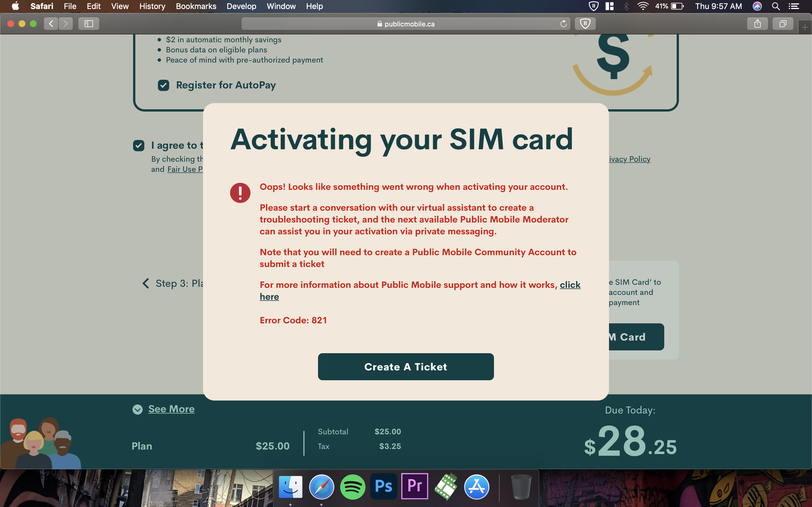Click the 'click here' support link
This screenshot has width=812, height=507.
click(420, 290)
